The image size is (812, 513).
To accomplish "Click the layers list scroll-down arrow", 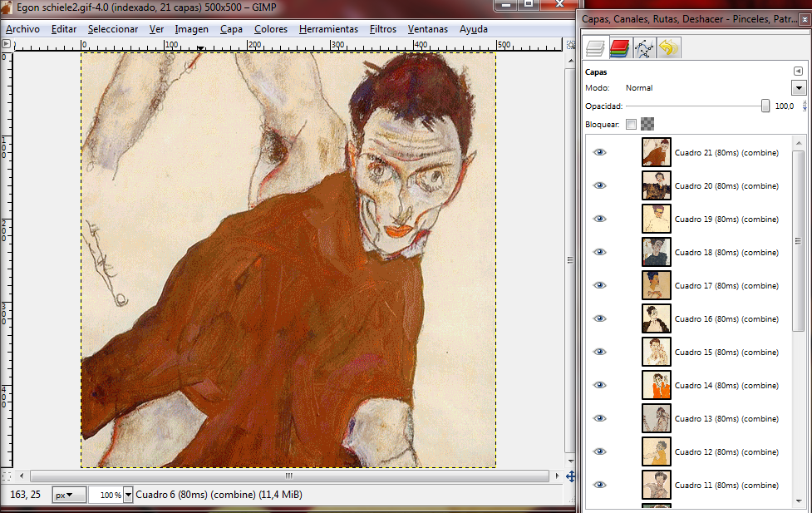I will click(x=798, y=501).
